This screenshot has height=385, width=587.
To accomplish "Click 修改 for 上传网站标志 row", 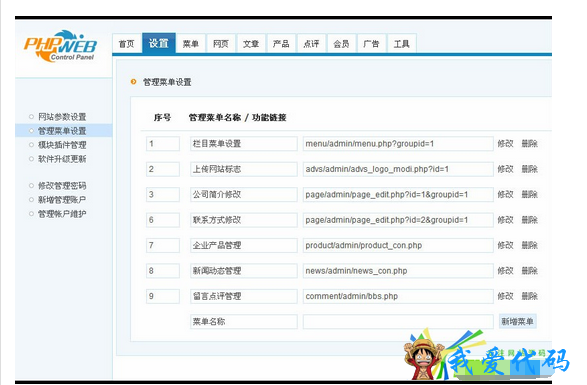I will click(x=505, y=169).
